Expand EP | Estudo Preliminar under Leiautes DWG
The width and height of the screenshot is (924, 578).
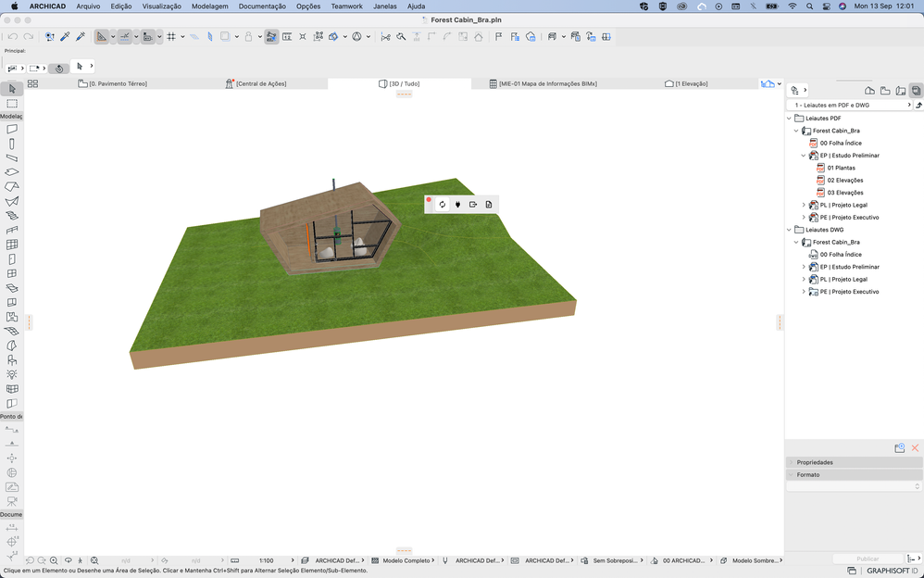804,267
